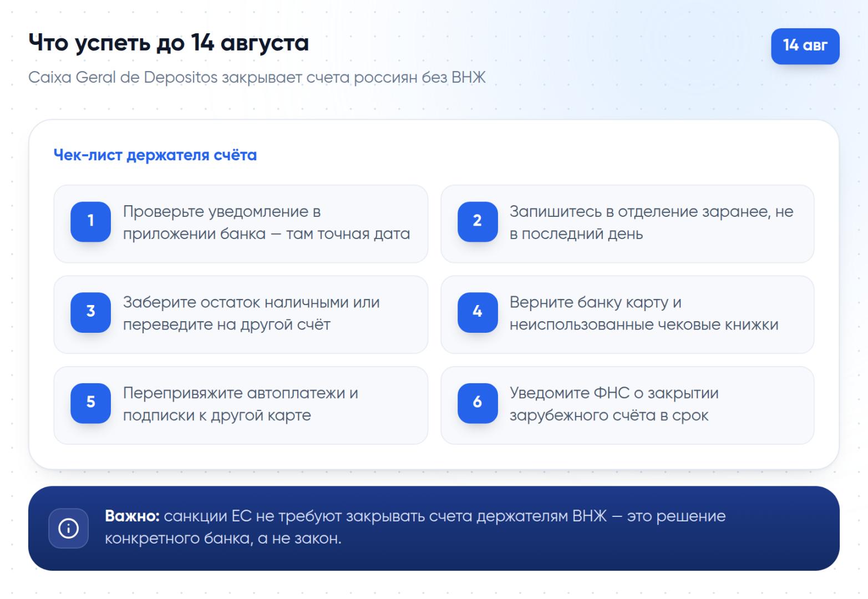Screen dimensions: 868x599
Task: Click the 'Важно:' bold label in banner
Action: click(x=132, y=516)
